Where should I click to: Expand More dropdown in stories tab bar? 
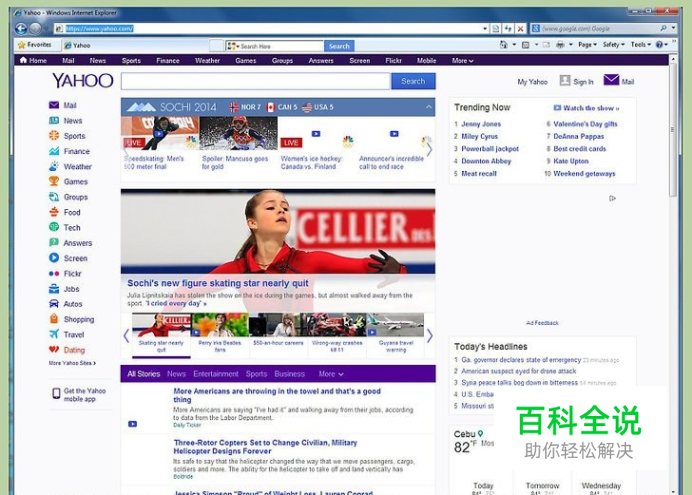pyautogui.click(x=331, y=374)
